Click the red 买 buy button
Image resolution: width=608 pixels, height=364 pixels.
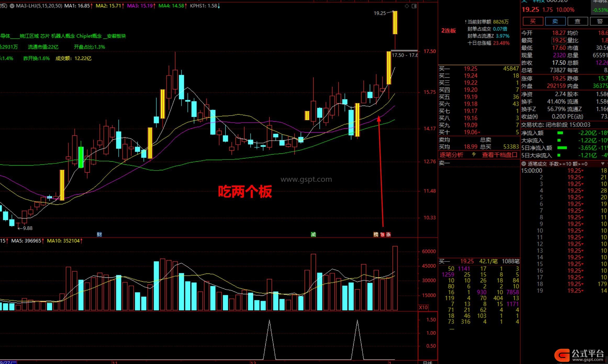(x=533, y=21)
